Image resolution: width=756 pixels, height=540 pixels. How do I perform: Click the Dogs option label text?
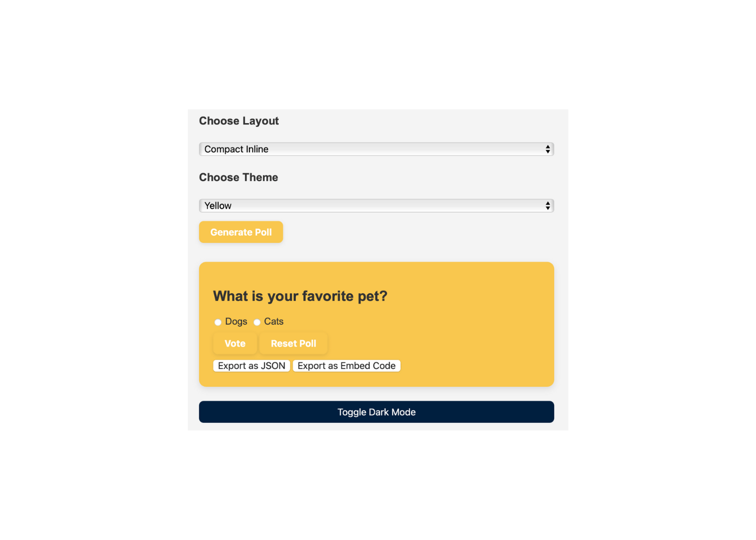[x=236, y=321]
